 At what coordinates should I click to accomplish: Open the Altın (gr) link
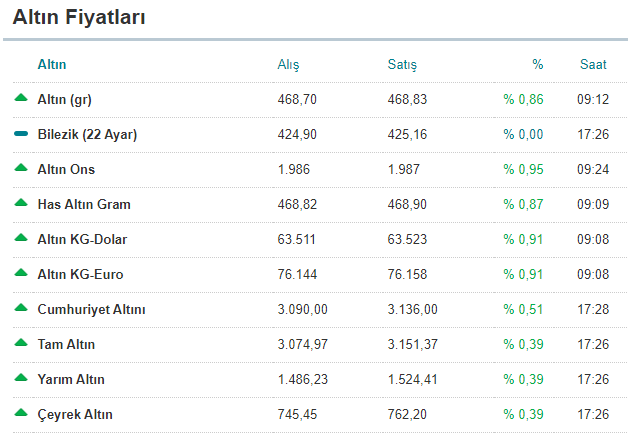pos(64,100)
